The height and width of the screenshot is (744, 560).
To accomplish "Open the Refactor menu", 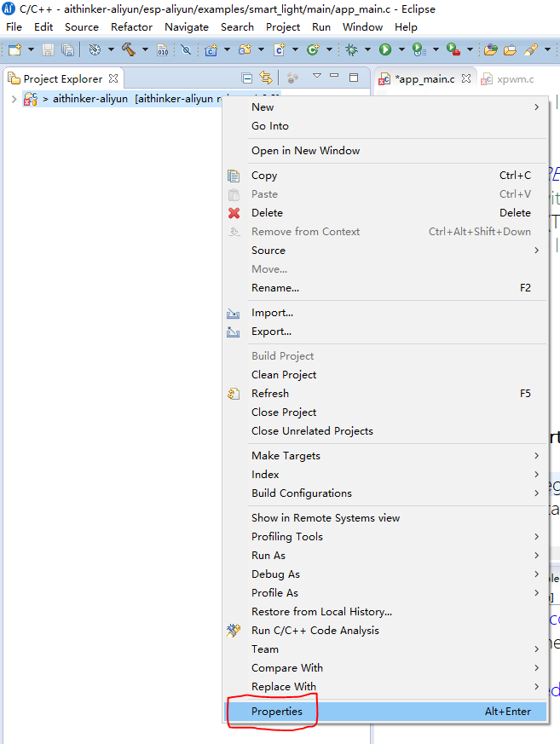I will pos(131,27).
